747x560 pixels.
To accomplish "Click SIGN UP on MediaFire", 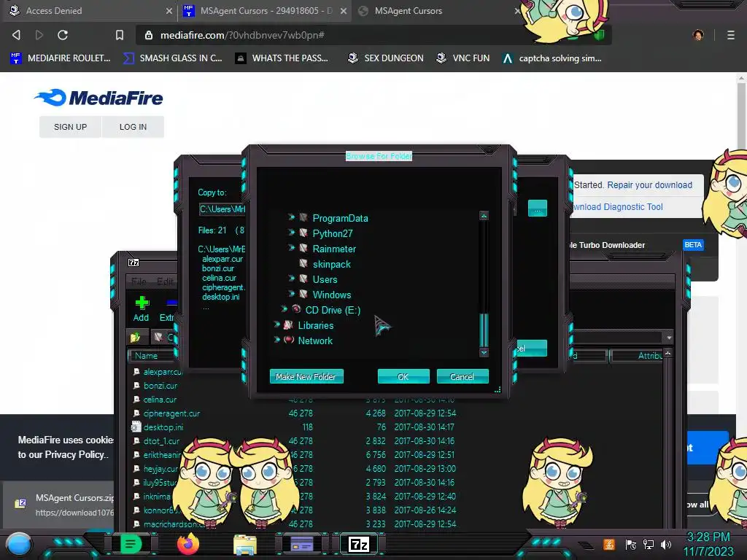I will point(71,127).
